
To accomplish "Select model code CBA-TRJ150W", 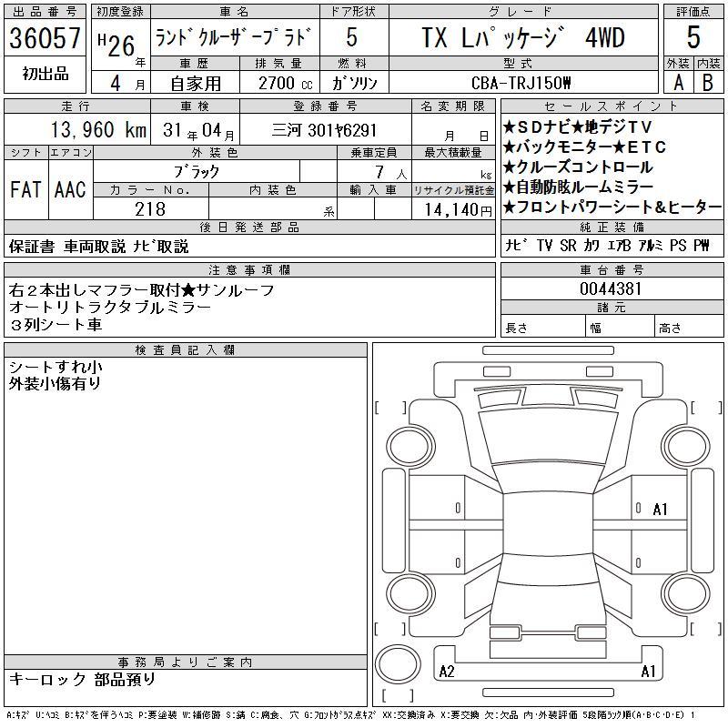I will tap(521, 84).
